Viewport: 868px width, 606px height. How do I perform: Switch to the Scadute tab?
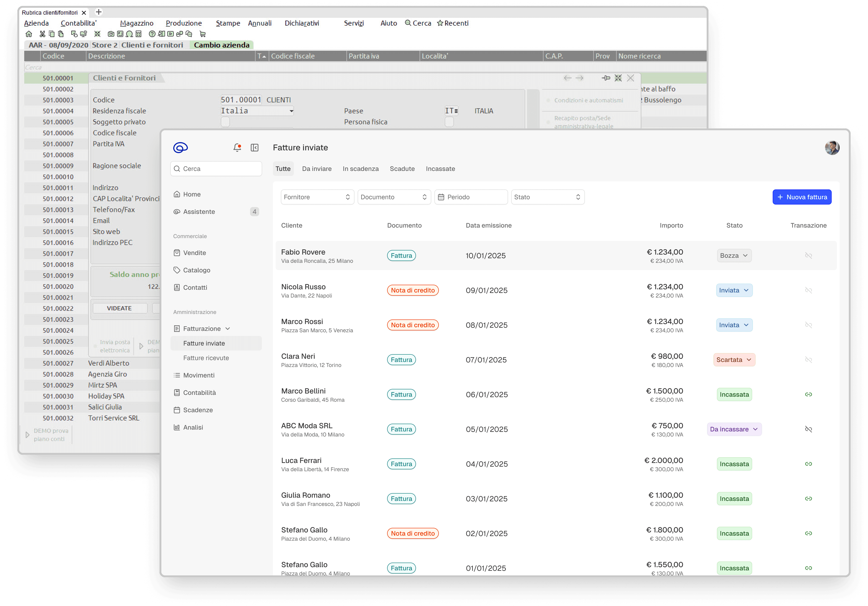coord(402,169)
